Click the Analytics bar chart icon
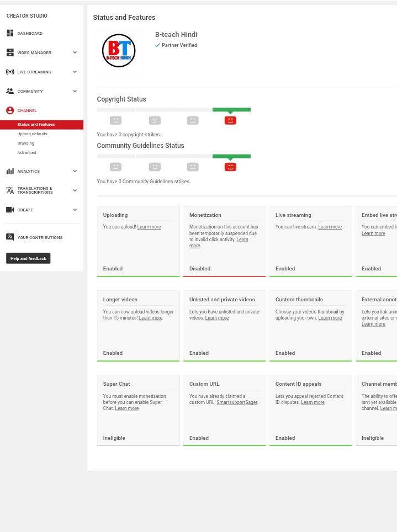The width and height of the screenshot is (397, 532). 10,171
